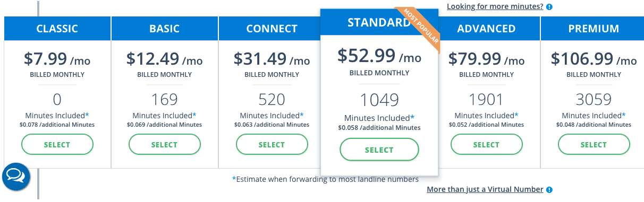Click the asterisk after Standard Minutes Included

[x=412, y=117]
